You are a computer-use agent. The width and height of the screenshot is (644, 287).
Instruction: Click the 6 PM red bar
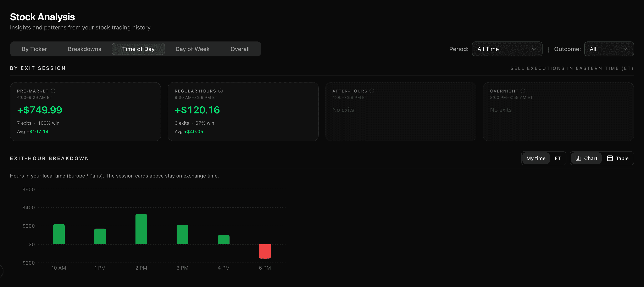[265, 251]
